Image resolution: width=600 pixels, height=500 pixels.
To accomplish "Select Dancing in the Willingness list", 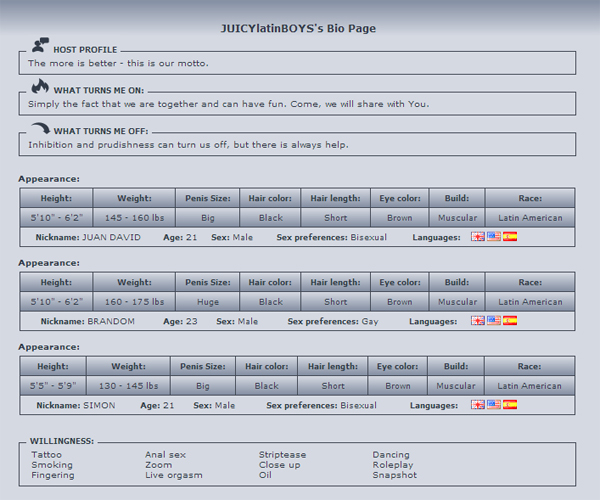I will click(x=391, y=455).
